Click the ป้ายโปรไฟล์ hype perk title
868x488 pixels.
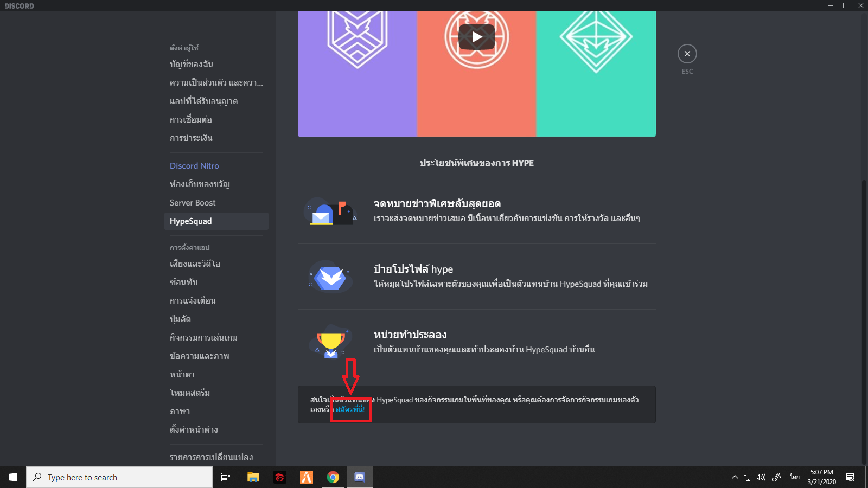click(413, 269)
